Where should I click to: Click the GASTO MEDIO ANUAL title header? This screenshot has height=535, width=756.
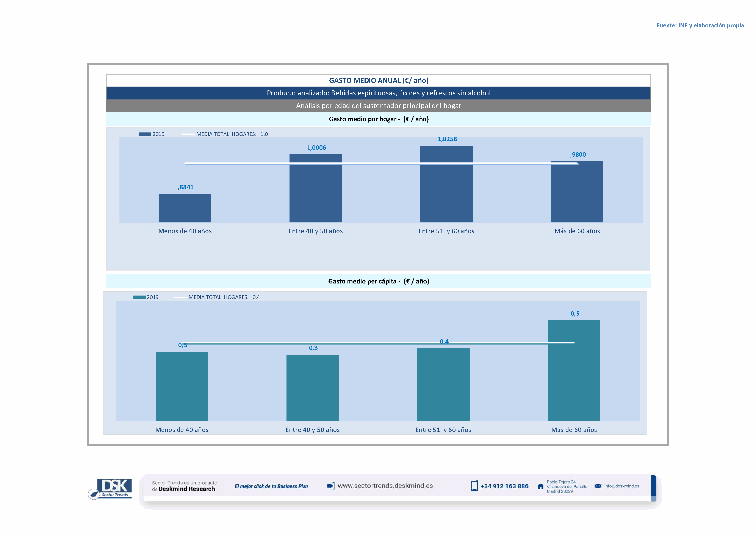click(x=378, y=81)
